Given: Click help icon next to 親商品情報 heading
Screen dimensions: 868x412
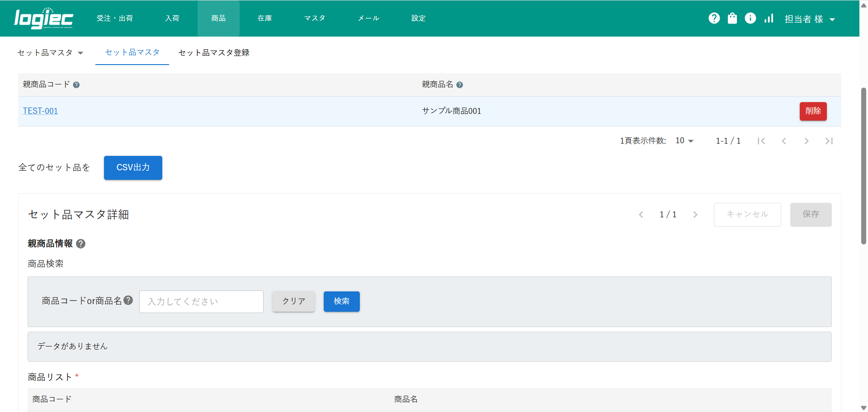Looking at the screenshot, I should pos(80,244).
